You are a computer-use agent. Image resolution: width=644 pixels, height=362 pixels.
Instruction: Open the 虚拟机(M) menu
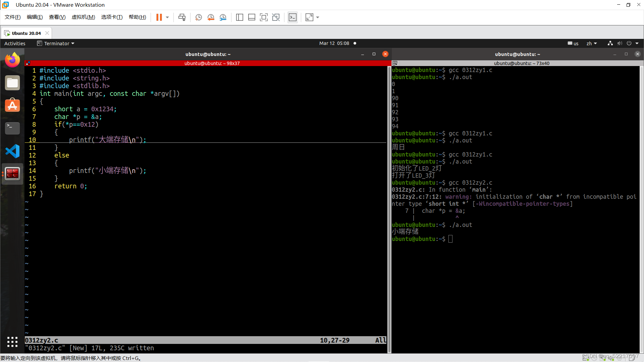[83, 17]
